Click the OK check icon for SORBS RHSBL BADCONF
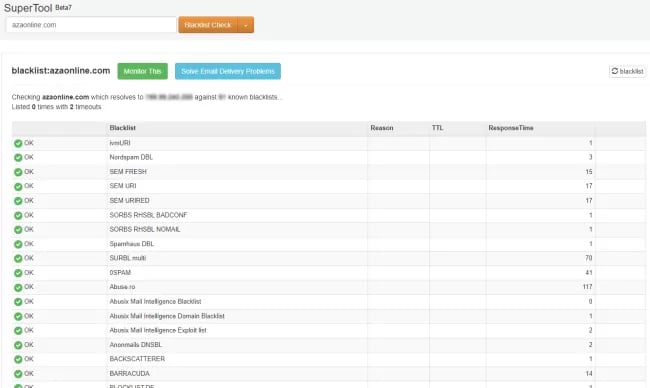Screen dimensions: 650x388 coord(18,216)
